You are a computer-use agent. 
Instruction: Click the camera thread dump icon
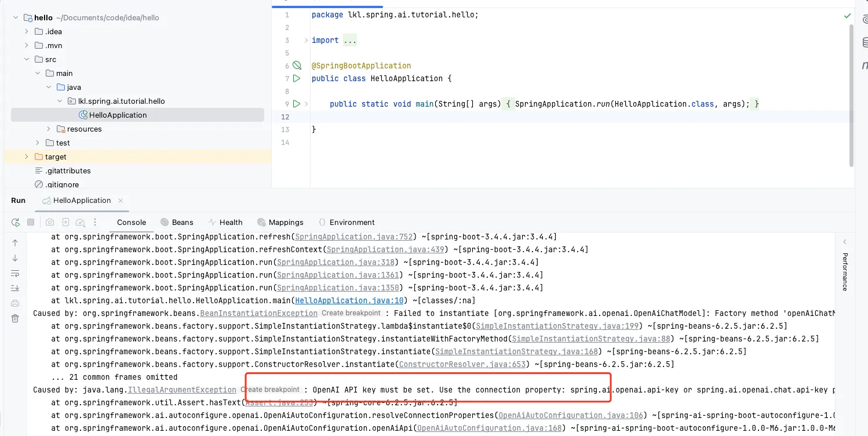coord(50,223)
